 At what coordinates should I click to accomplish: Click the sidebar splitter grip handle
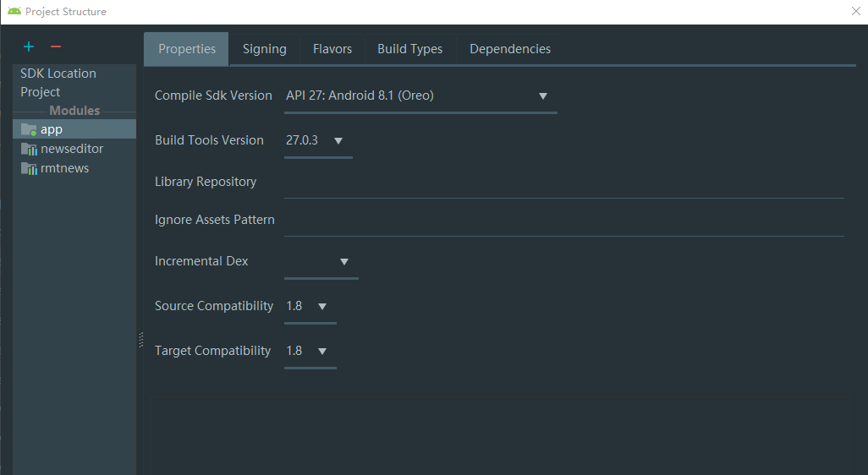tap(140, 340)
